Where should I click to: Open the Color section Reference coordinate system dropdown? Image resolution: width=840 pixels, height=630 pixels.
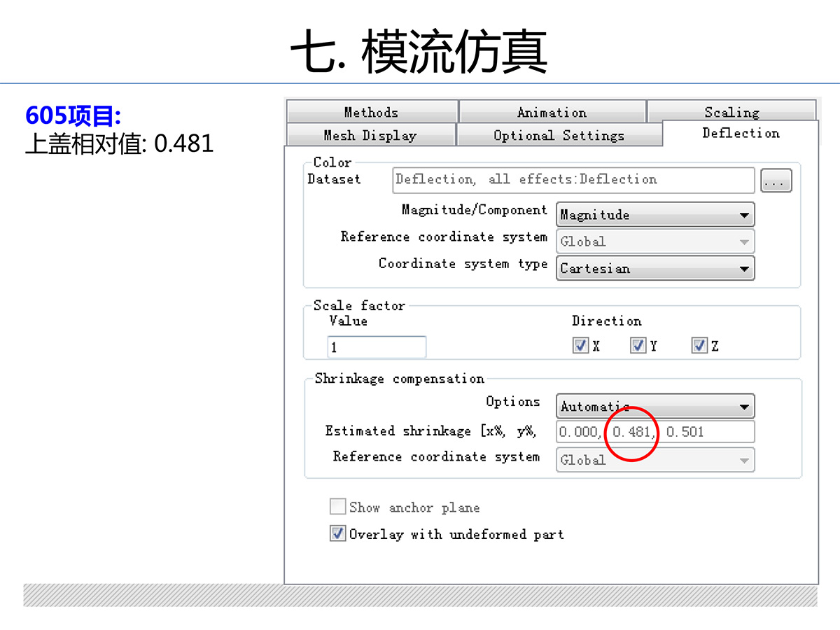point(655,241)
